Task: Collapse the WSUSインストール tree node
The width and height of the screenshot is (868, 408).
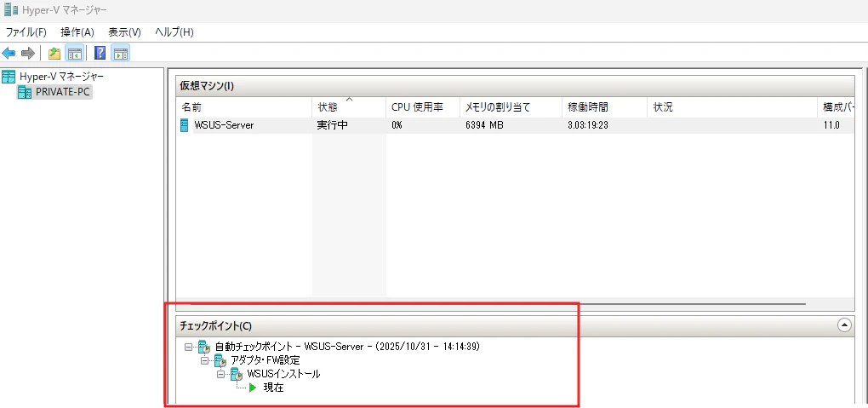Action: [220, 375]
